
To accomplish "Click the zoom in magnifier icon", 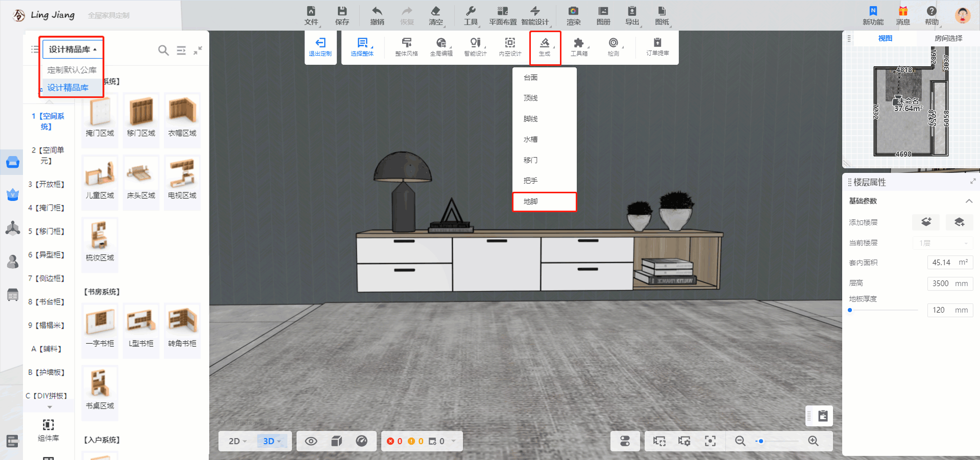I will point(813,441).
